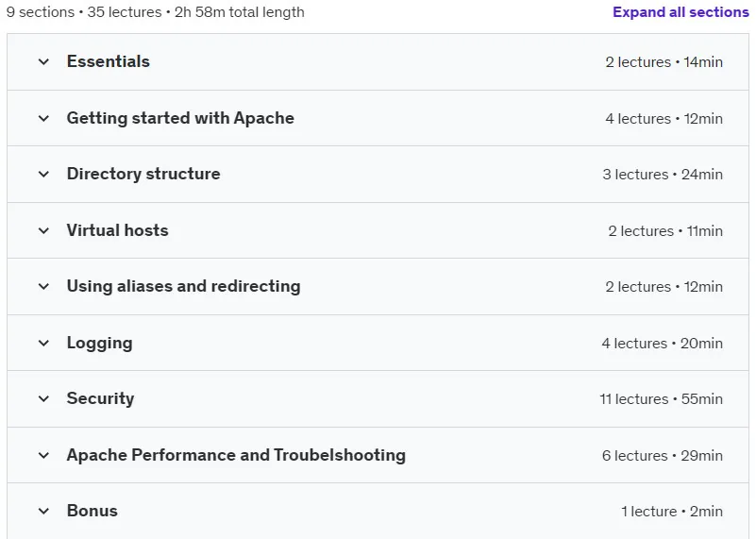Click the 6 lectures • 29min summary text
The width and height of the screenshot is (756, 539).
[662, 456]
